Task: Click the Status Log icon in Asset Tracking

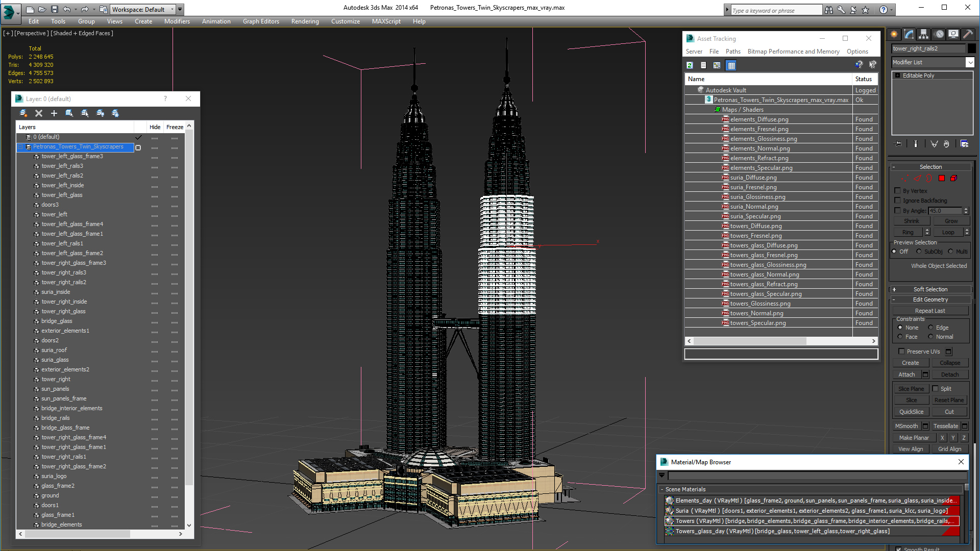Action: pos(703,65)
